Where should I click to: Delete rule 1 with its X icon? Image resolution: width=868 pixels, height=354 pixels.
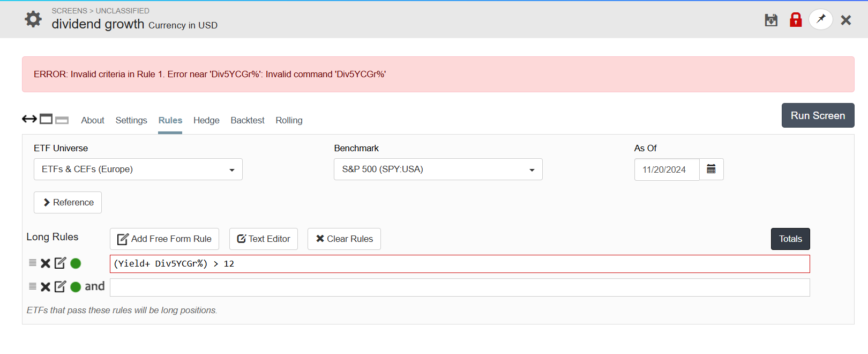point(46,263)
